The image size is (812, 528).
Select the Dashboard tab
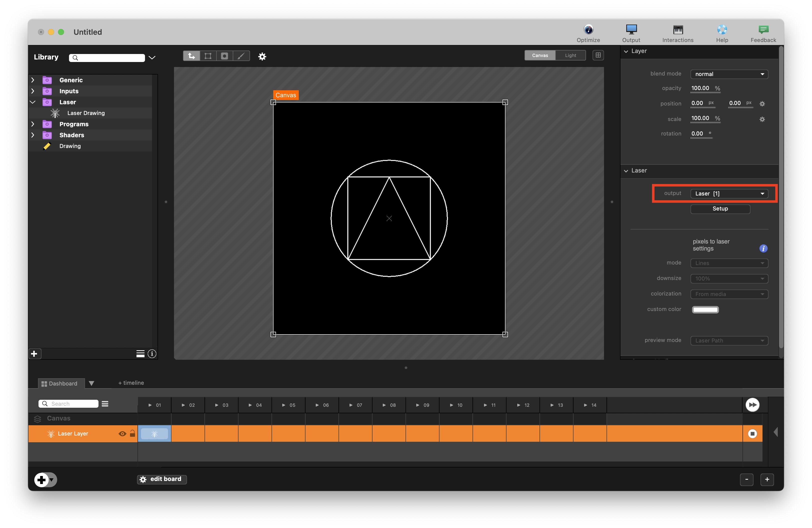(59, 383)
